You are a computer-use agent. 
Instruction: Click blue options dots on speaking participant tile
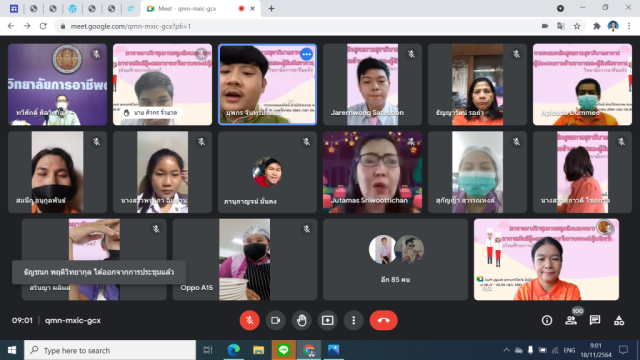tap(306, 54)
